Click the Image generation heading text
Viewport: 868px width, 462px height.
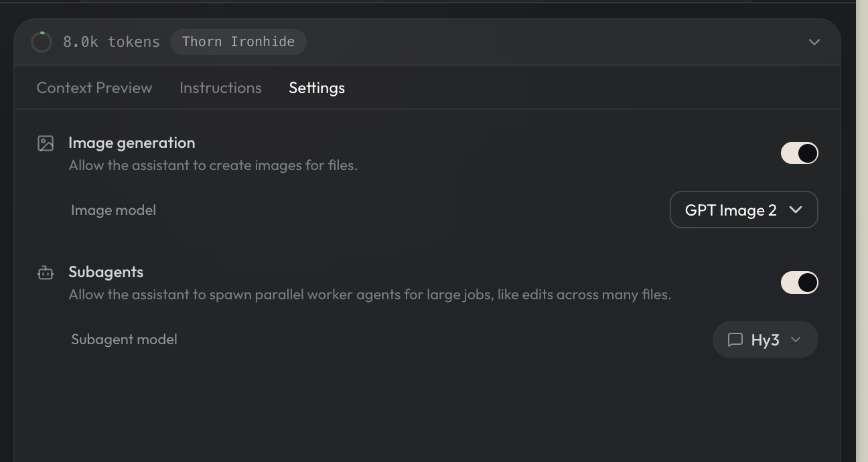tap(132, 143)
